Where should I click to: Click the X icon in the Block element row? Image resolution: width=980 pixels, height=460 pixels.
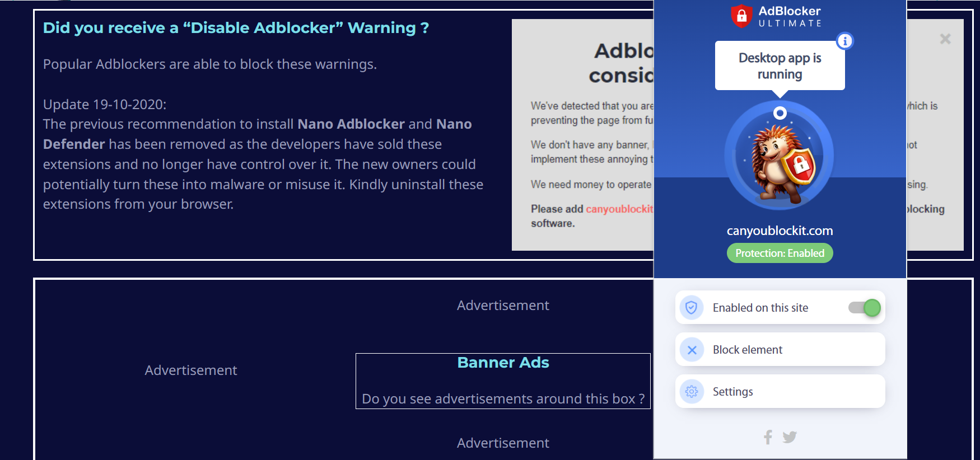click(692, 350)
